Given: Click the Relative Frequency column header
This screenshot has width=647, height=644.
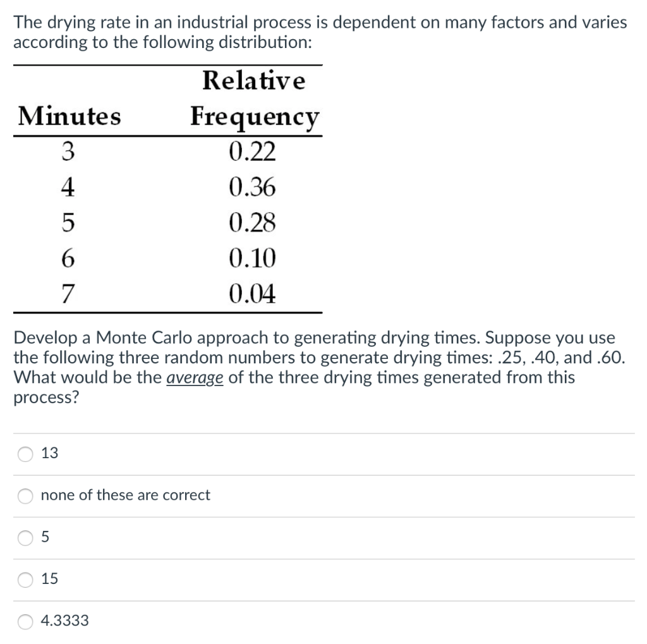Looking at the screenshot, I should click(x=254, y=99).
